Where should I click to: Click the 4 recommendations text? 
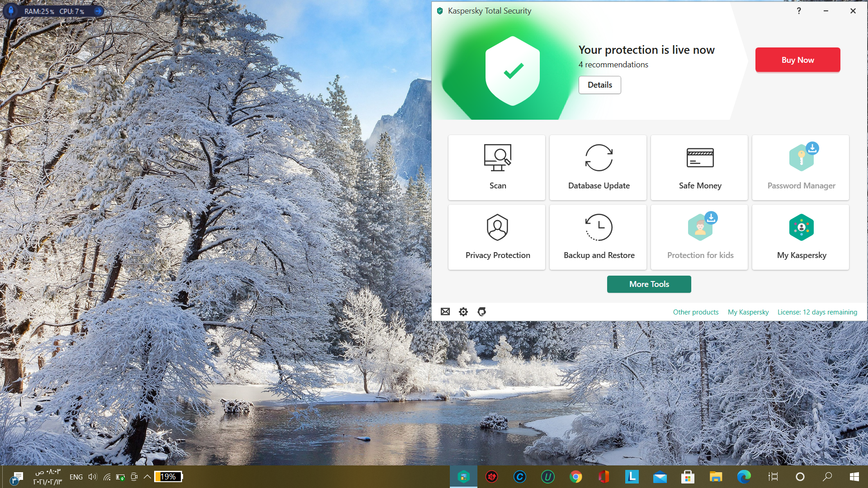pos(613,65)
